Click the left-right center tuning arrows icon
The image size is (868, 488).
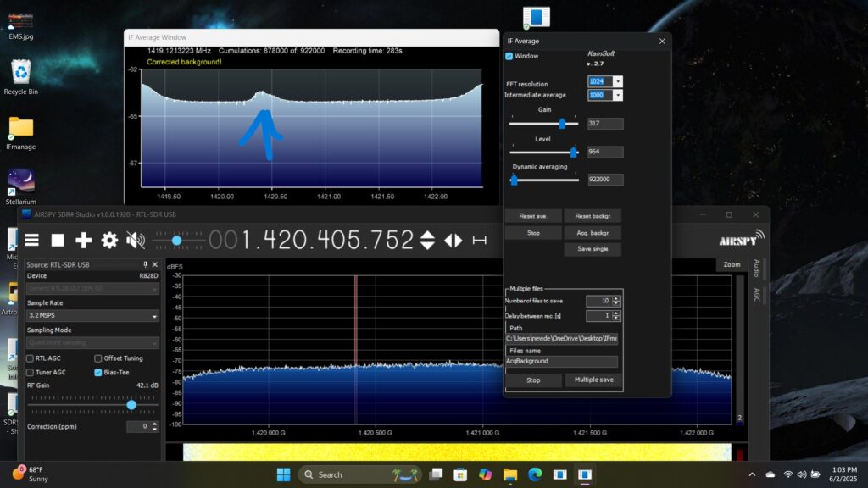453,241
